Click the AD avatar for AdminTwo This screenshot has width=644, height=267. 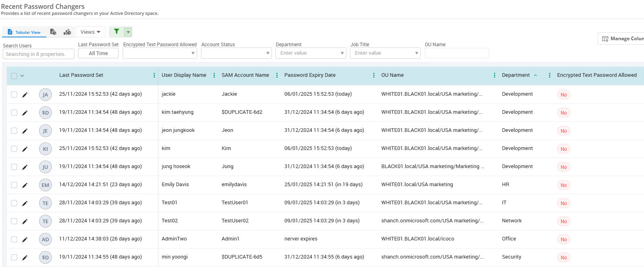pyautogui.click(x=45, y=239)
